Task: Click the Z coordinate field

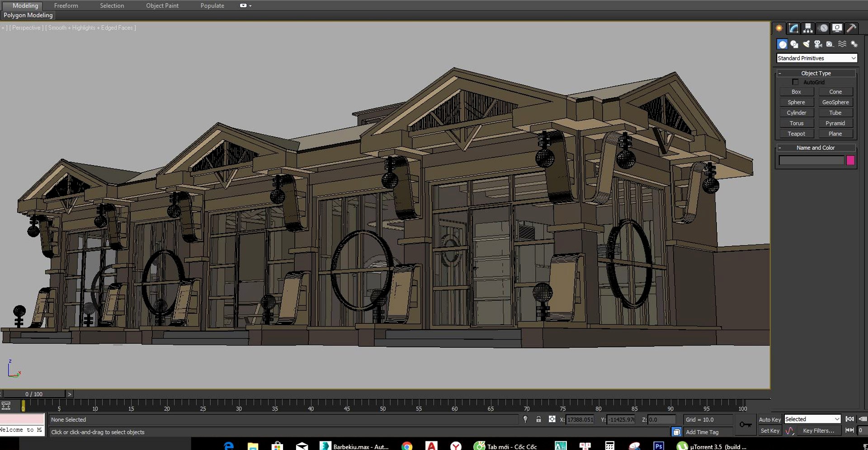Action: coord(662,419)
